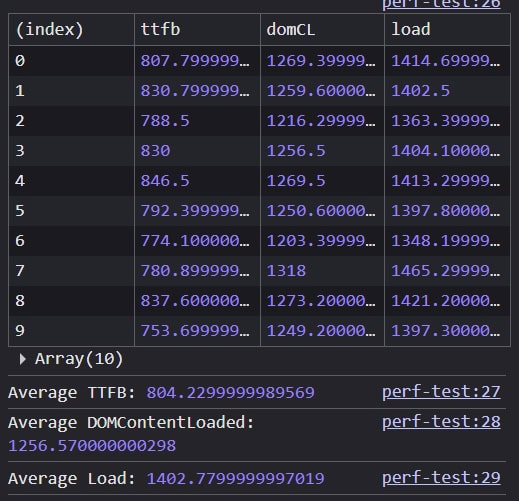The height and width of the screenshot is (501, 519).
Task: Click the Array(10) label text
Action: click(79, 359)
